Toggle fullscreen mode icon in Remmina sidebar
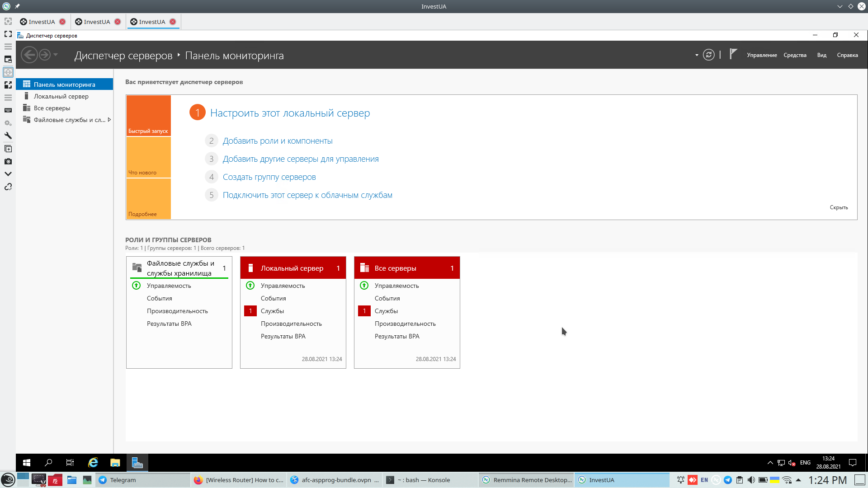This screenshot has width=868, height=488. pyautogui.click(x=8, y=34)
